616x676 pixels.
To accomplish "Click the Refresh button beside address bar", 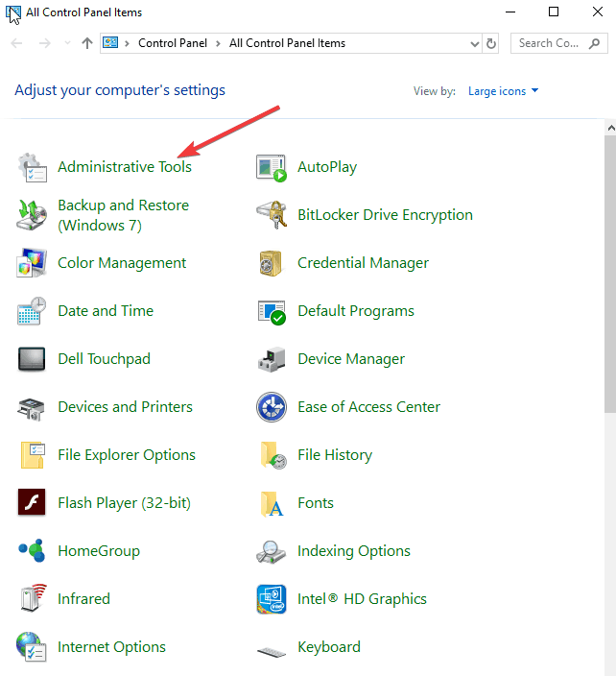I will click(492, 43).
